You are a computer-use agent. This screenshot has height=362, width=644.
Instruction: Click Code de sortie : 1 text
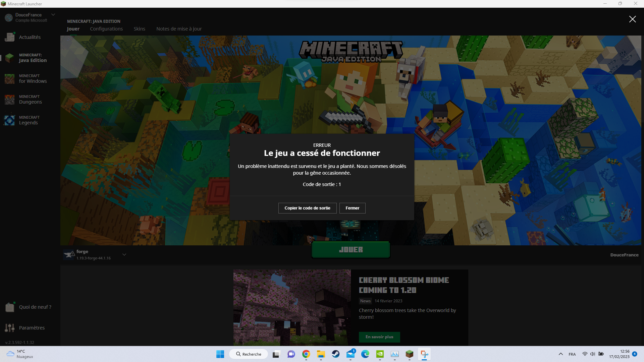322,184
